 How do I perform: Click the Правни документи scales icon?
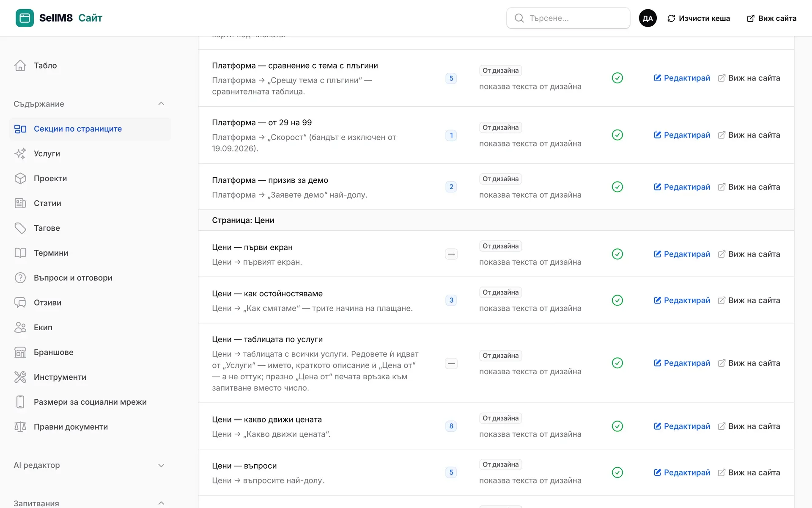pyautogui.click(x=20, y=427)
